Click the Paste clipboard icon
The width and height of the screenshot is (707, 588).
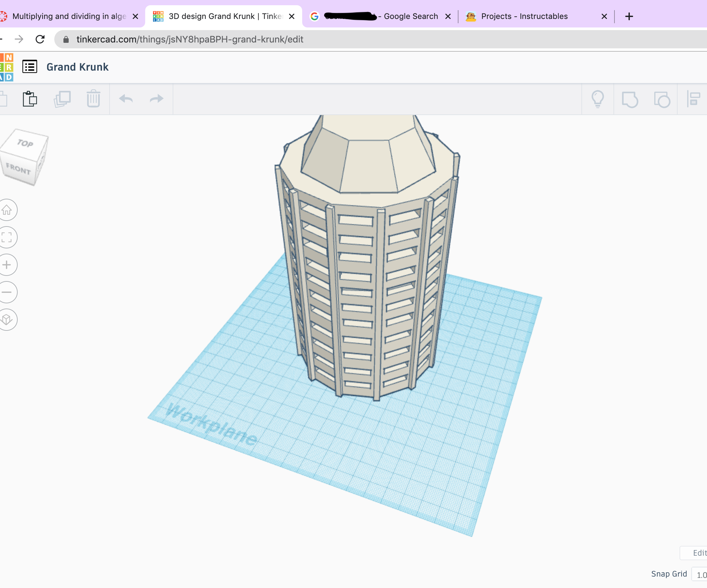point(30,99)
